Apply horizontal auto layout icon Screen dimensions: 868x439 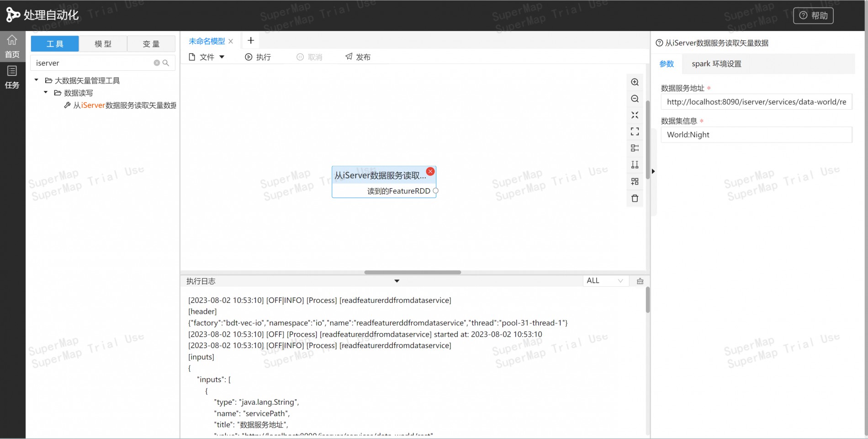[635, 148]
